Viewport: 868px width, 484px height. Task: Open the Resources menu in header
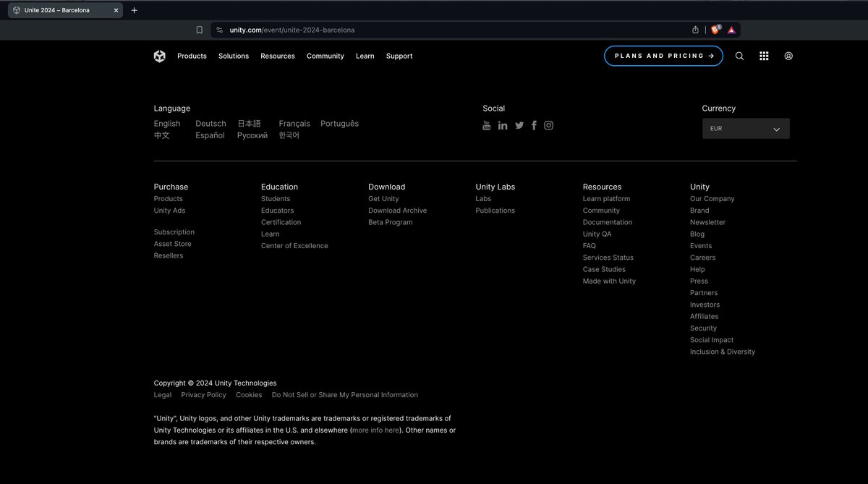[x=278, y=56]
